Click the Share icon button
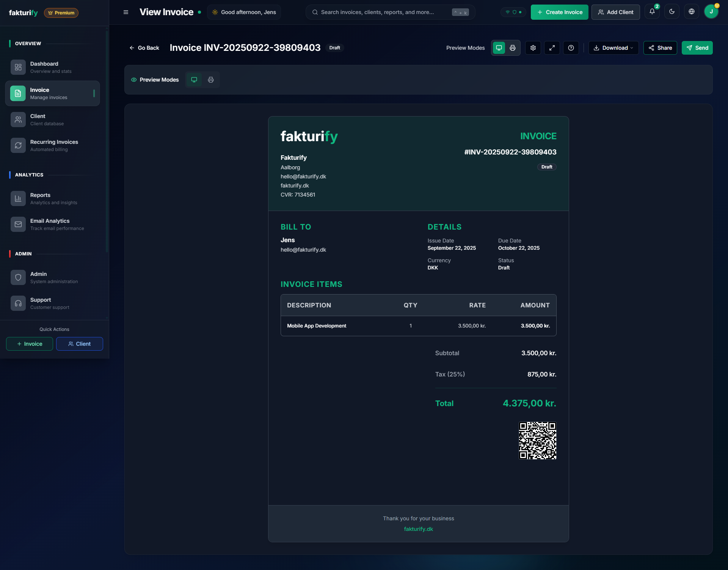Viewport: 728px width, 570px height. click(x=660, y=48)
